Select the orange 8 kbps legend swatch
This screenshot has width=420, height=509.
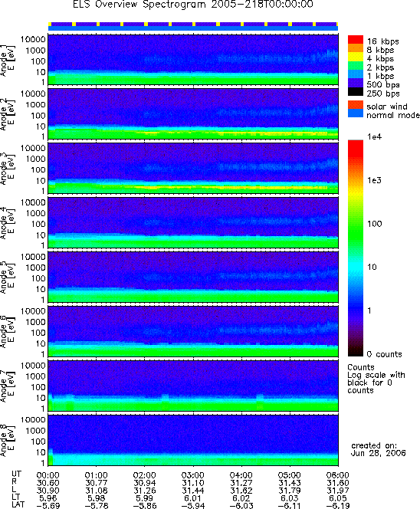click(x=356, y=48)
